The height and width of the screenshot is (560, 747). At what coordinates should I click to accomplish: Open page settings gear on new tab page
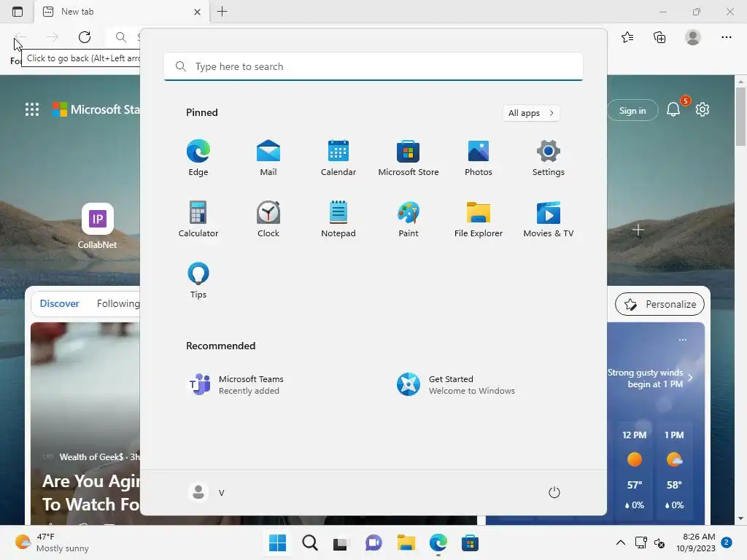703,109
